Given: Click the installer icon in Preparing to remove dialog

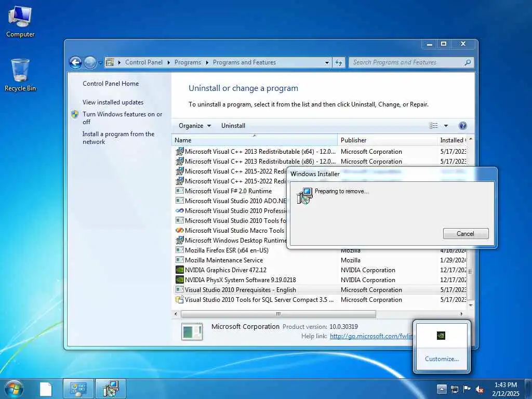Looking at the screenshot, I should [x=304, y=196].
